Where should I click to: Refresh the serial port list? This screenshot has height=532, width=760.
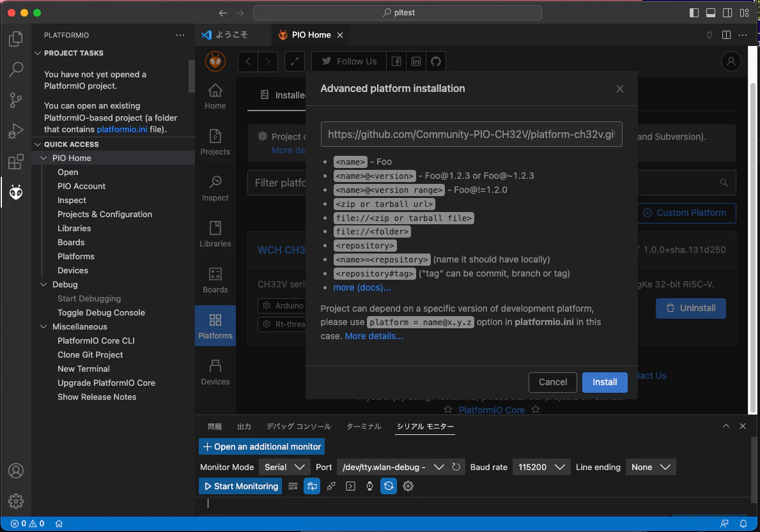pos(456,467)
